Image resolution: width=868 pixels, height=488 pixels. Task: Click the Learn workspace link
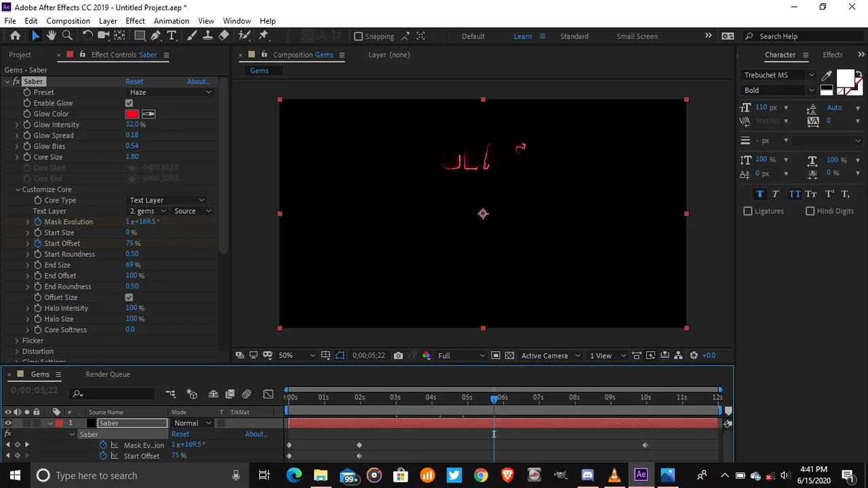coord(523,36)
